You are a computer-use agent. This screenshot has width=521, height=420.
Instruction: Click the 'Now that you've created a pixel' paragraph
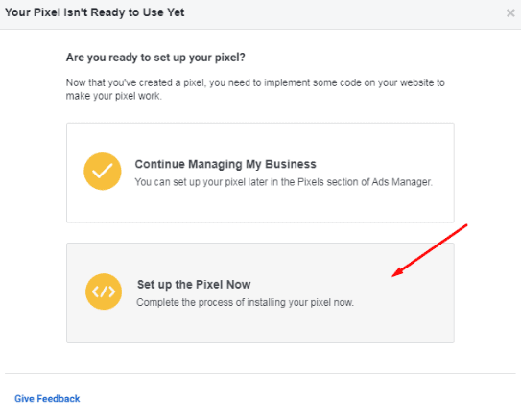click(x=255, y=89)
